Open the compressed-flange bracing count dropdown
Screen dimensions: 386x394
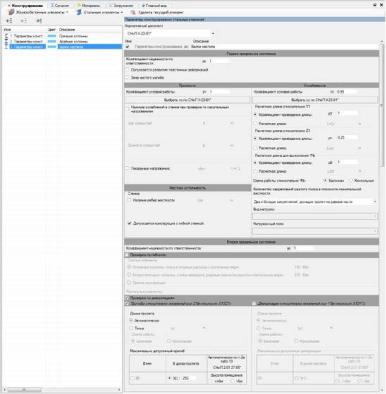[x=315, y=202]
